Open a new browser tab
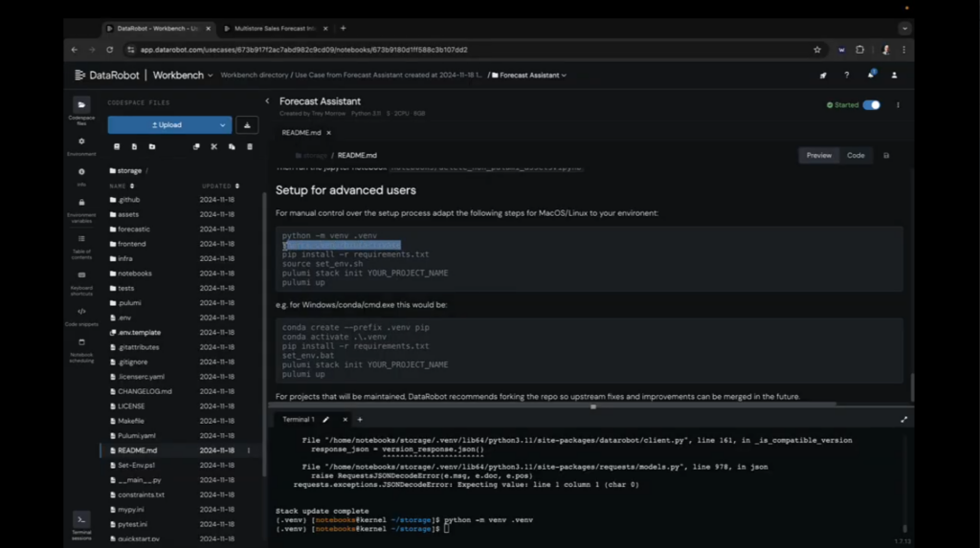This screenshot has height=548, width=980. [x=344, y=28]
